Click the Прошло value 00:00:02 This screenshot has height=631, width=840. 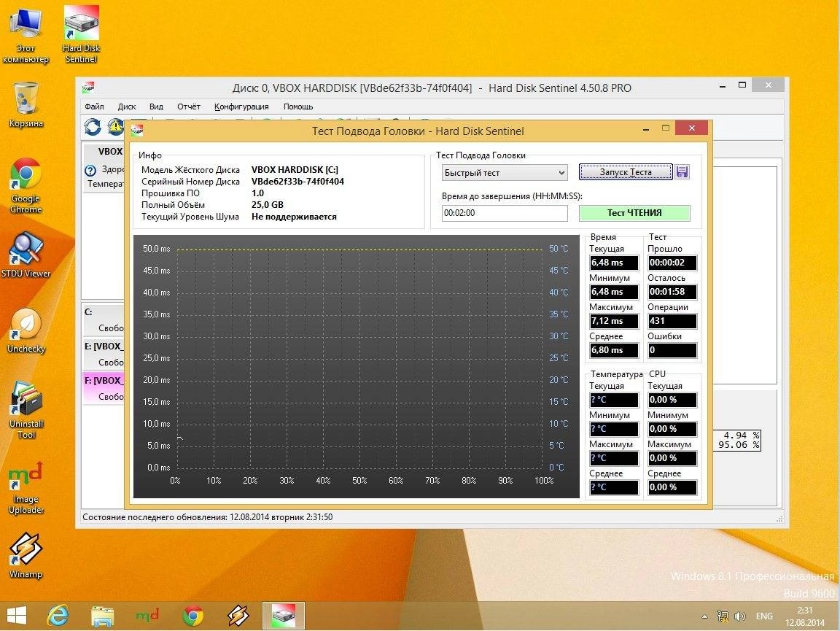(x=672, y=263)
